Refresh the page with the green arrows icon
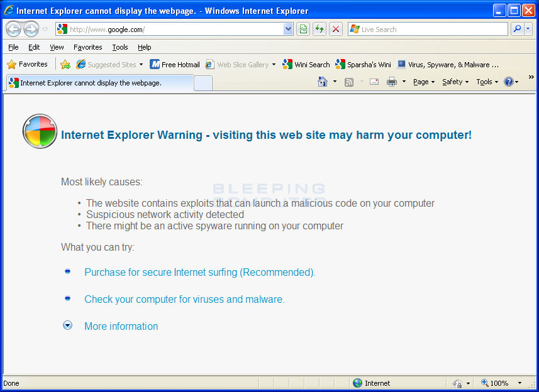 320,29
